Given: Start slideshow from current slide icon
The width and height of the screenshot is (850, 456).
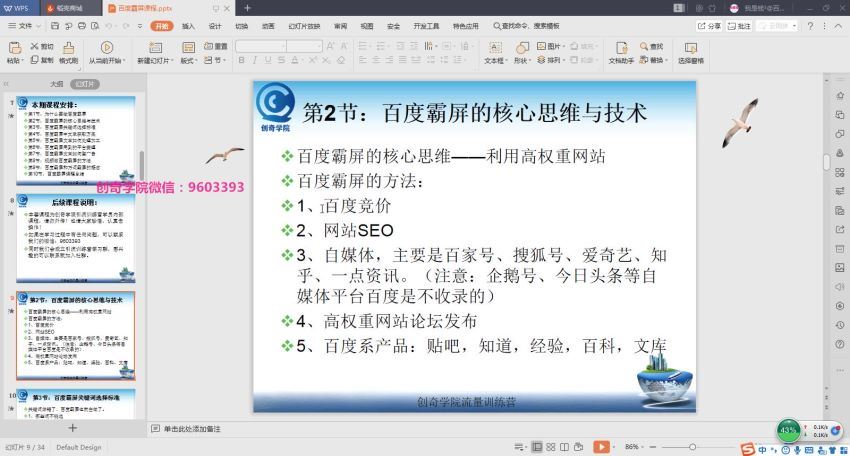Looking at the screenshot, I should (x=107, y=48).
